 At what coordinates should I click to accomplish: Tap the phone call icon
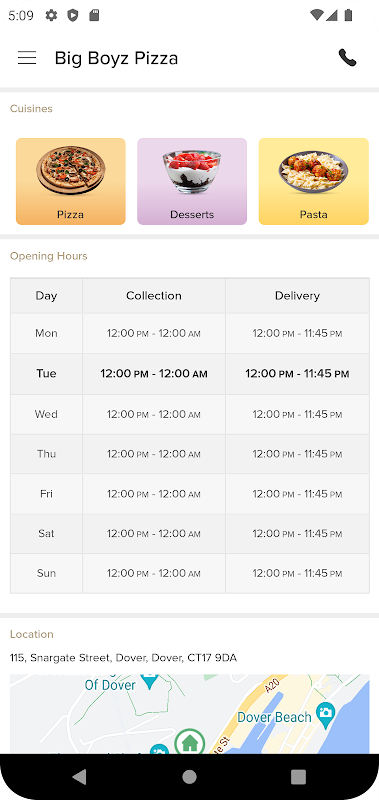[347, 58]
